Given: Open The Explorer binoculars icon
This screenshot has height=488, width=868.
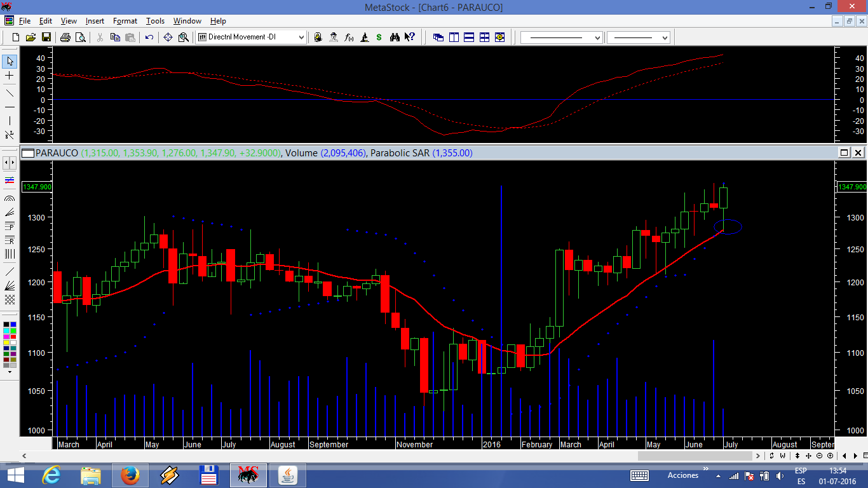Looking at the screenshot, I should tap(395, 37).
